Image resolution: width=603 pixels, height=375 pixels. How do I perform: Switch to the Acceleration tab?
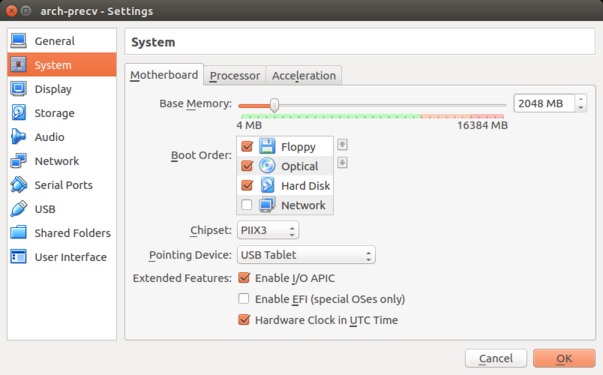point(304,76)
